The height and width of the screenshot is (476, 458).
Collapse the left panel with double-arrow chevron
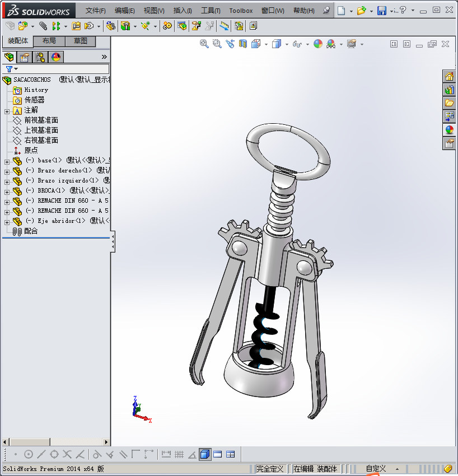tap(104, 56)
